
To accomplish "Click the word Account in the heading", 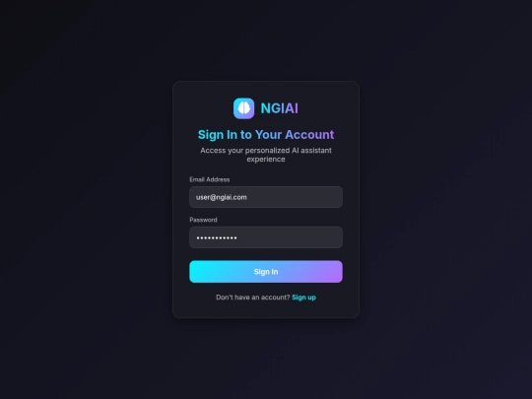I will pyautogui.click(x=309, y=135).
